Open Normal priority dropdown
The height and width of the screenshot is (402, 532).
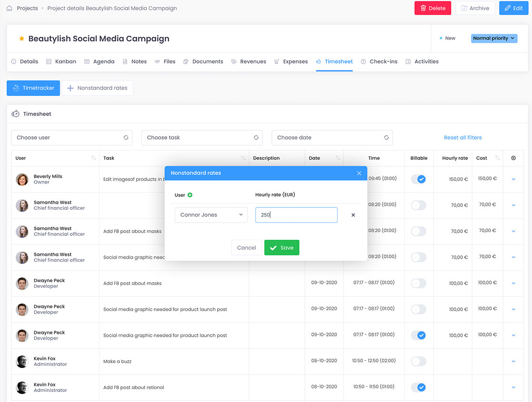(x=494, y=39)
